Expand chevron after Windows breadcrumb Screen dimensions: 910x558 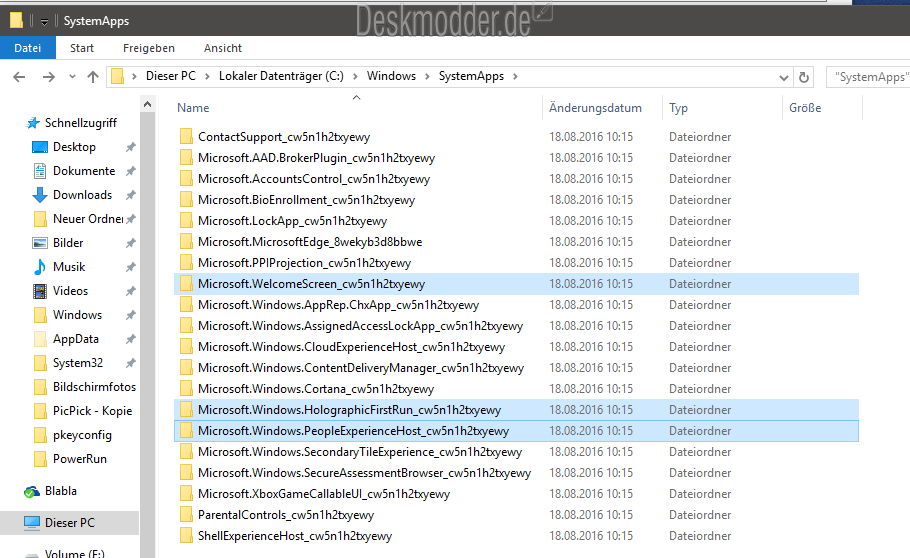[427, 77]
